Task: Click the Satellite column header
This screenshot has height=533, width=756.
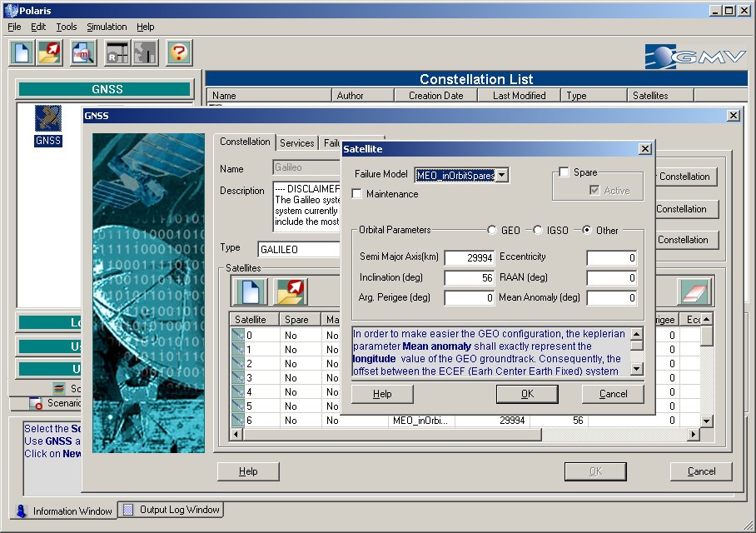Action: (x=255, y=319)
